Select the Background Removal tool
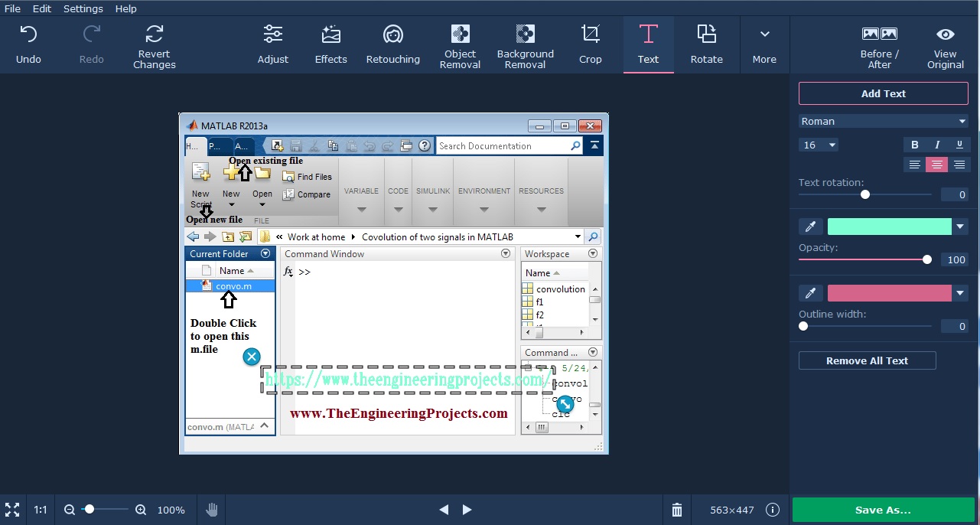Image resolution: width=980 pixels, height=525 pixels. click(526, 45)
